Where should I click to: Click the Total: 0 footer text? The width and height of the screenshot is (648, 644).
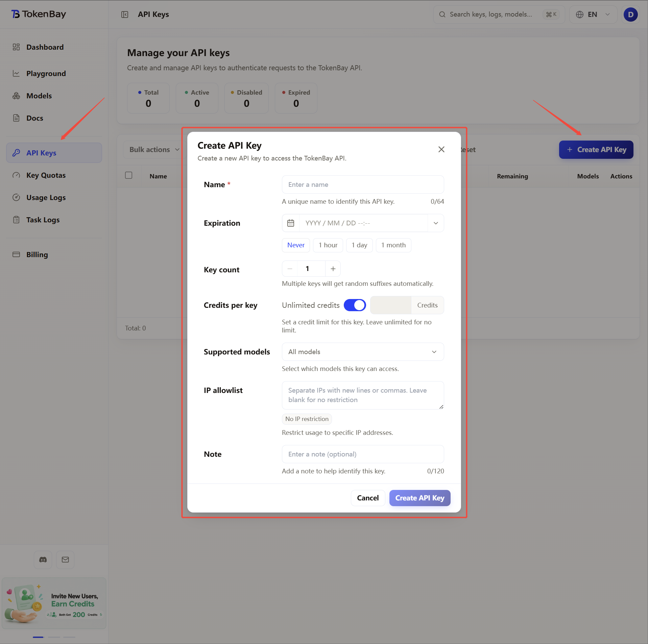(135, 328)
